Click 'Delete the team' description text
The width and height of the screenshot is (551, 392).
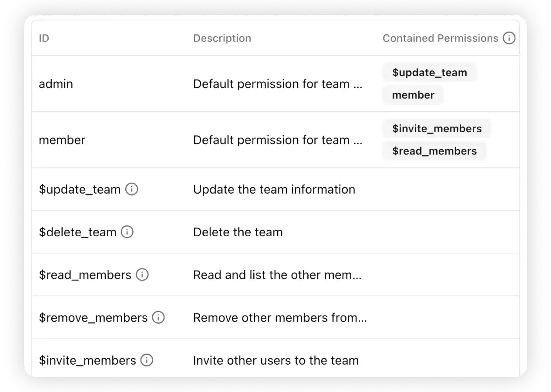coord(238,232)
